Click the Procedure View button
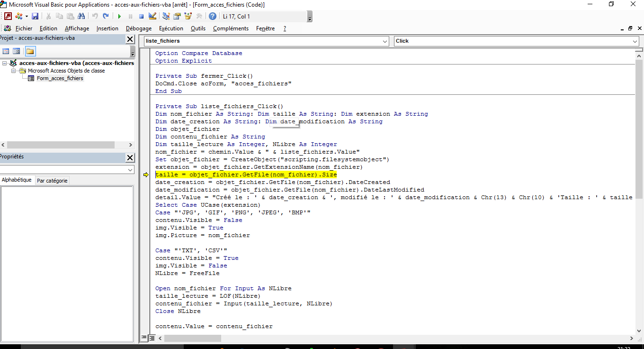This screenshot has width=644, height=349. tap(144, 338)
